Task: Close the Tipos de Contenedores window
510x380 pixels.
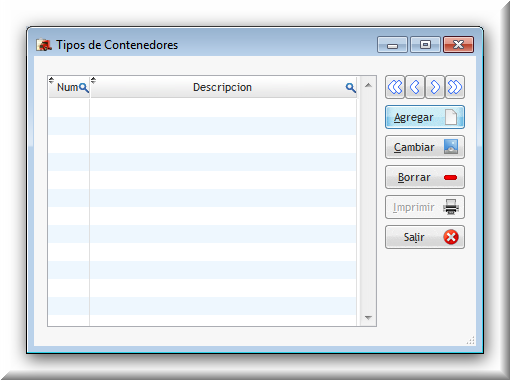Action: click(458, 45)
